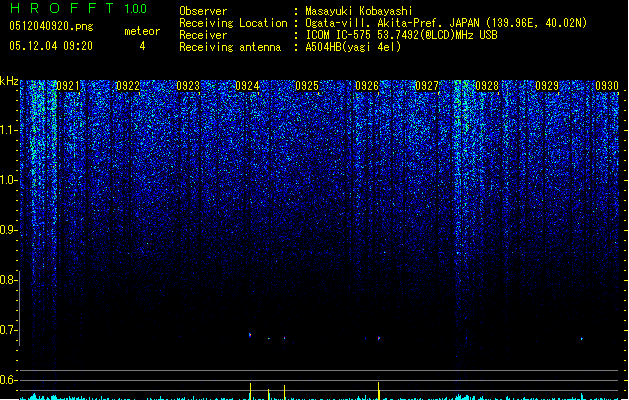Click the yellow intensity spike at 0924
This screenshot has width=629, height=400.
coord(250,391)
